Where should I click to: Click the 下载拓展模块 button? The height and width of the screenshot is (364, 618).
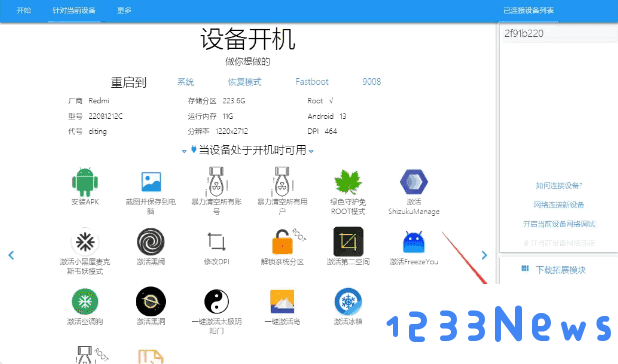[554, 270]
